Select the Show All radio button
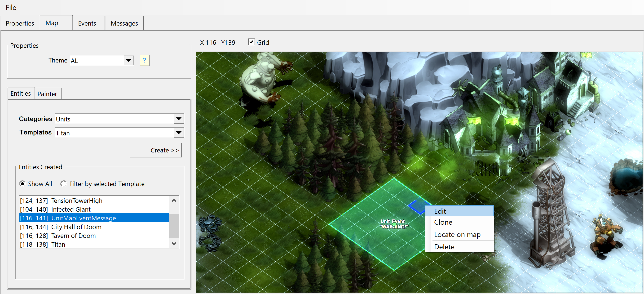Image resolution: width=644 pixels, height=294 pixels. coord(22,184)
